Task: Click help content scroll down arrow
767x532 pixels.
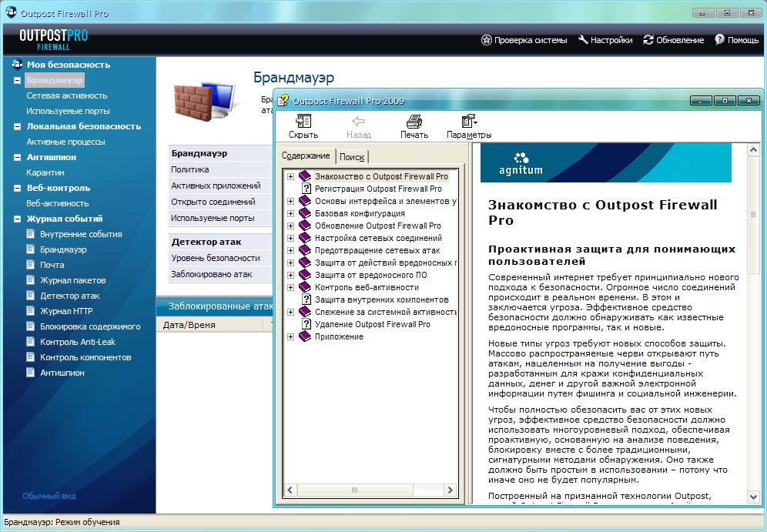Action: click(753, 497)
